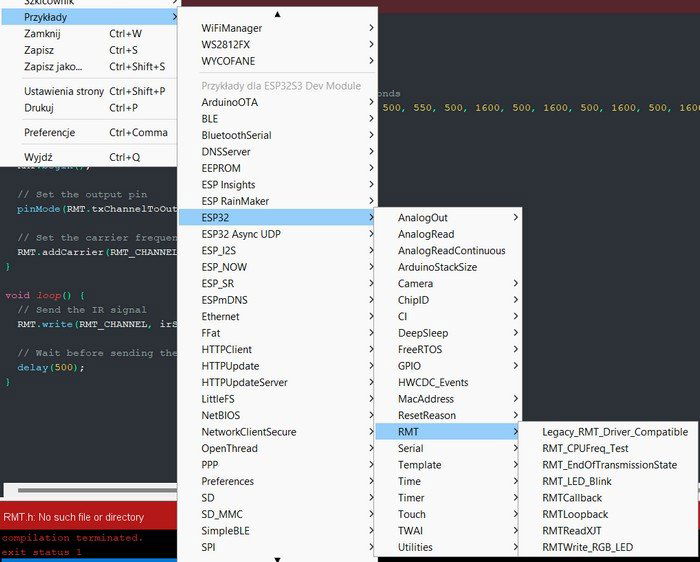The height and width of the screenshot is (562, 700).
Task: Open FFat examples submenu
Action: [x=277, y=333]
